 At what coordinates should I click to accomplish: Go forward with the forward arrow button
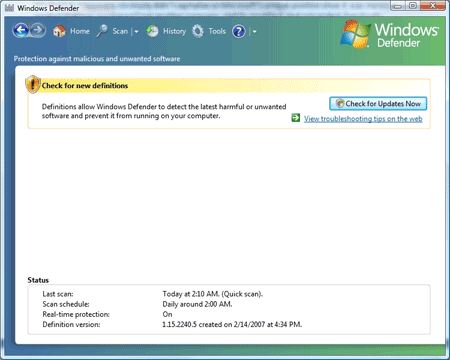(38, 31)
